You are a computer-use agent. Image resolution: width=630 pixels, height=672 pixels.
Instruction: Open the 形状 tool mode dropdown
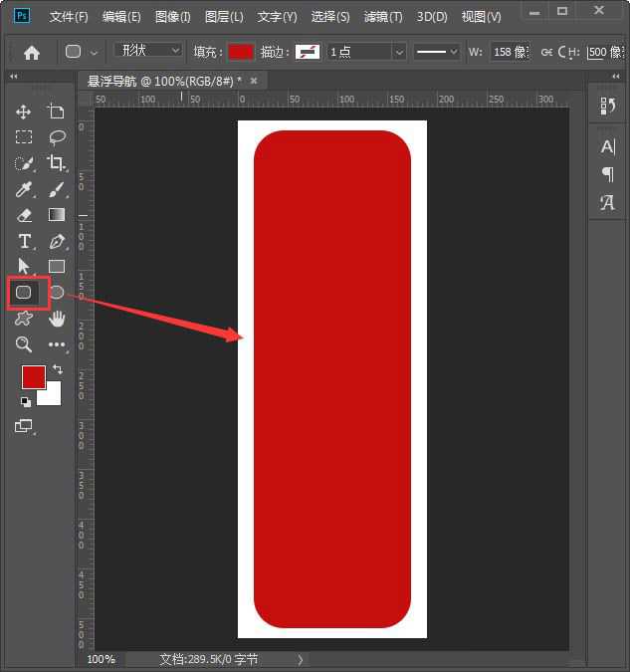148,51
